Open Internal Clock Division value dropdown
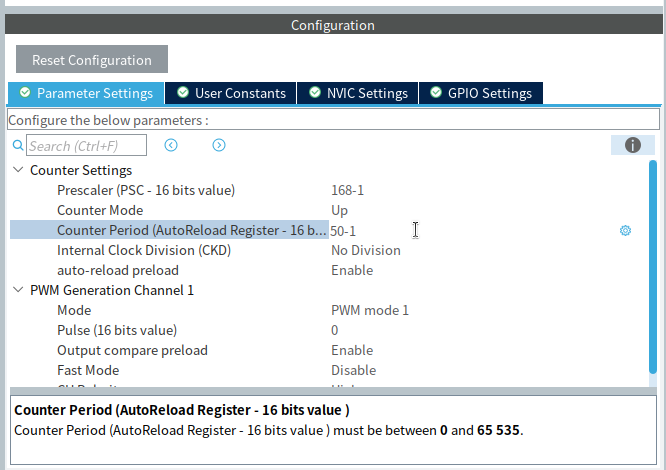Screen dimensions: 666x470 (366, 250)
